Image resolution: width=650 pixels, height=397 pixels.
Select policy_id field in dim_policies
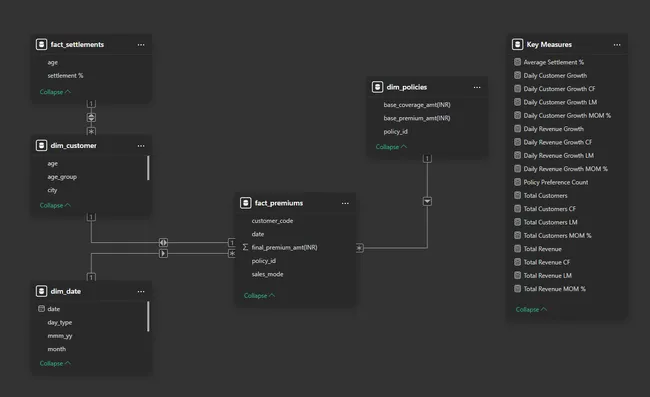[x=395, y=132]
